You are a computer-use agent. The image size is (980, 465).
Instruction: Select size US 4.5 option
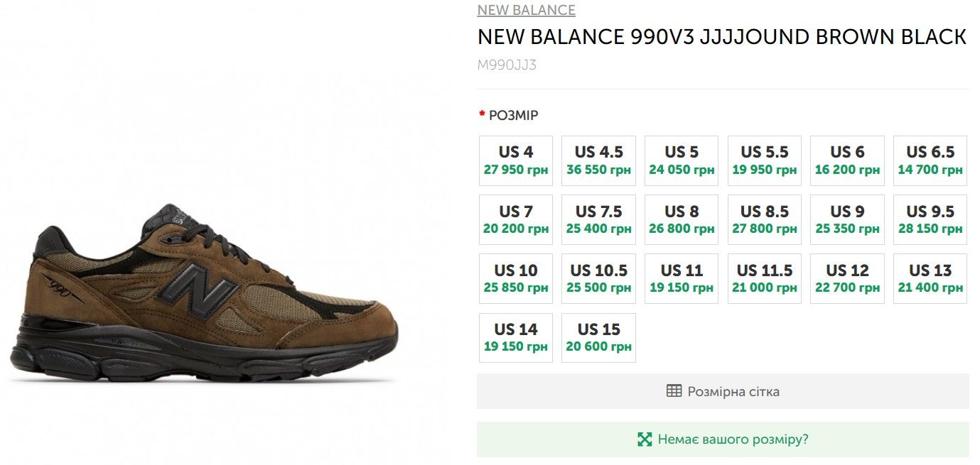598,160
